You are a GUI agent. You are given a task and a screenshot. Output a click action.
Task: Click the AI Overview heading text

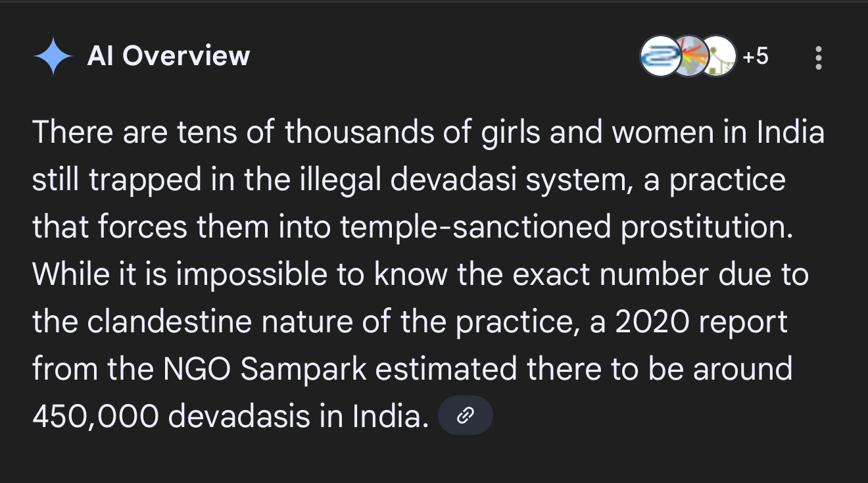[x=168, y=57]
